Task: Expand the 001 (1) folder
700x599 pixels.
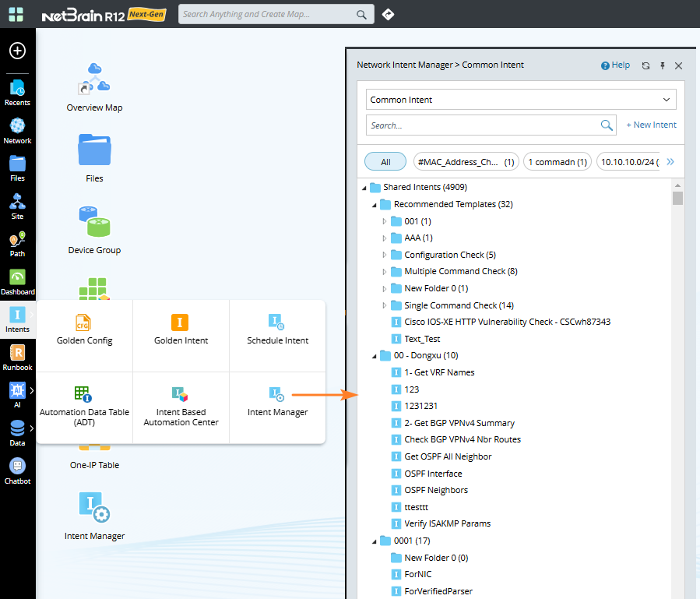Action: [x=385, y=221]
